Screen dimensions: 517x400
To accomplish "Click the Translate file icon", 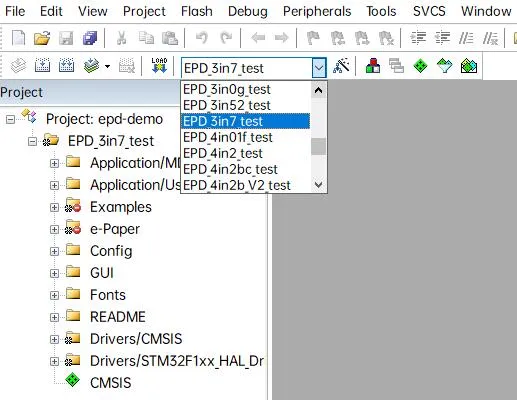I will 18,65.
